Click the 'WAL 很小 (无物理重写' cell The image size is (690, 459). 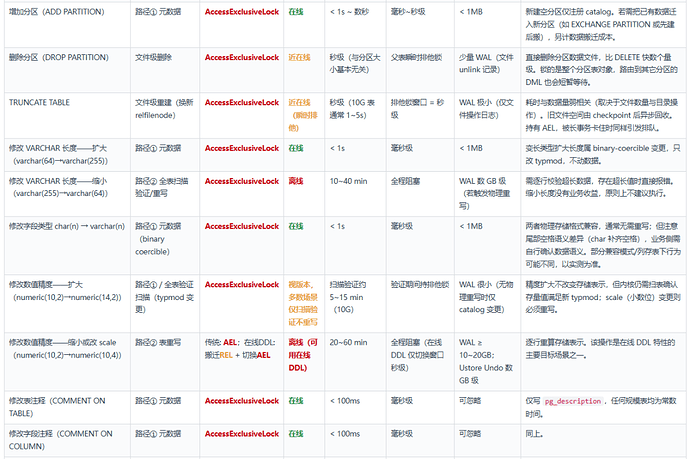[488, 303]
